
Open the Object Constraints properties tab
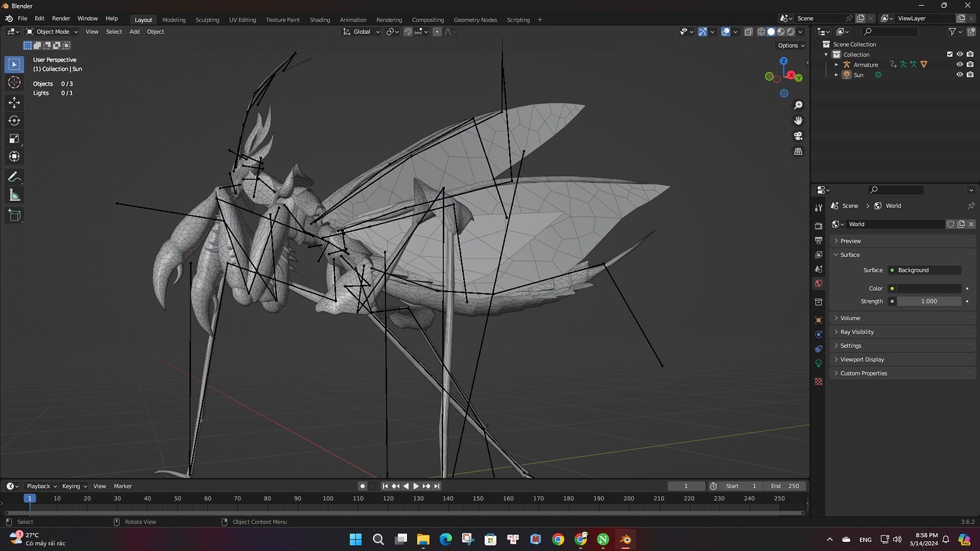coord(819,349)
